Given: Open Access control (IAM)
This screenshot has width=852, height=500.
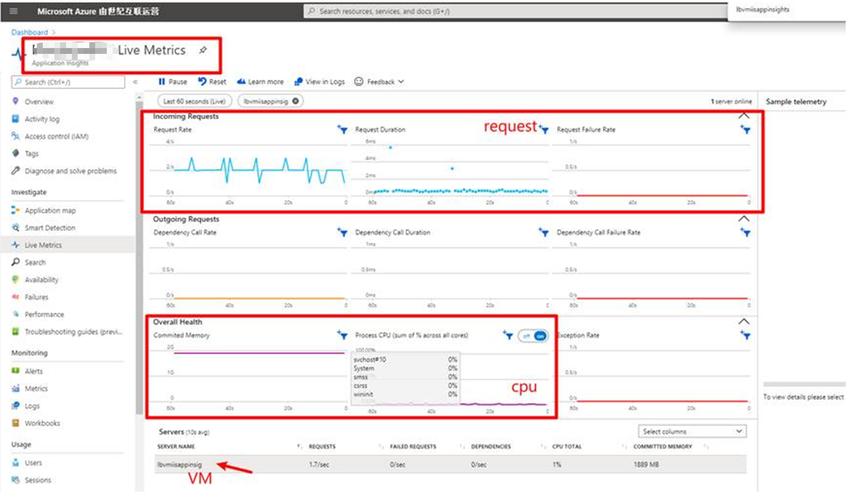Looking at the screenshot, I should click(x=57, y=136).
